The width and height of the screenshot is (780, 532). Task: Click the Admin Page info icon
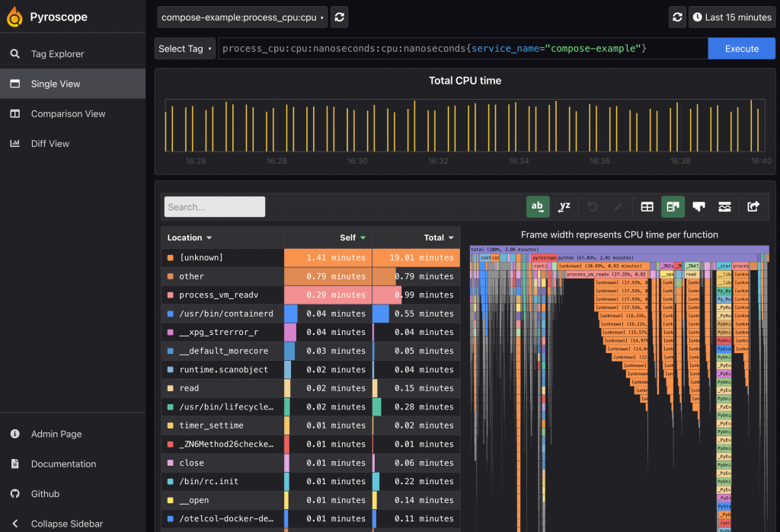pyautogui.click(x=15, y=434)
